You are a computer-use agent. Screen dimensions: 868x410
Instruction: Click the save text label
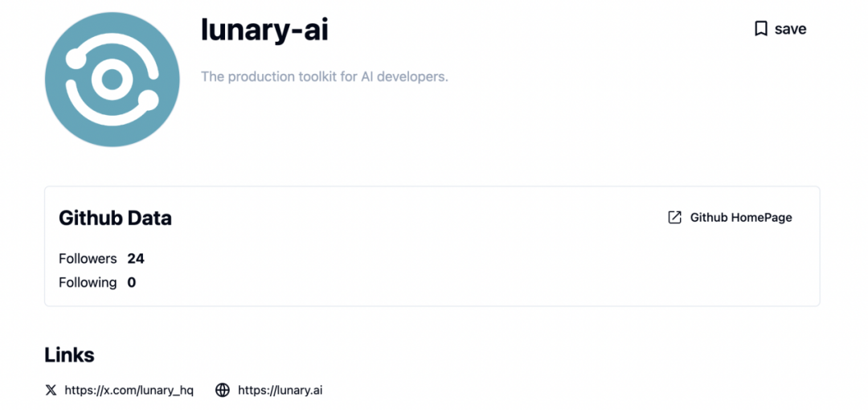click(790, 29)
